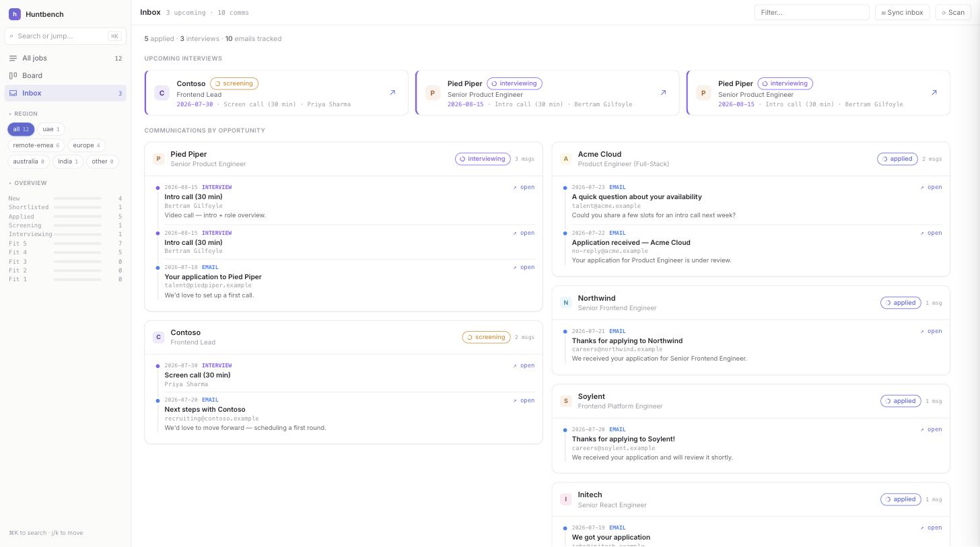Collapse the OVERVIEW section

pos(28,183)
